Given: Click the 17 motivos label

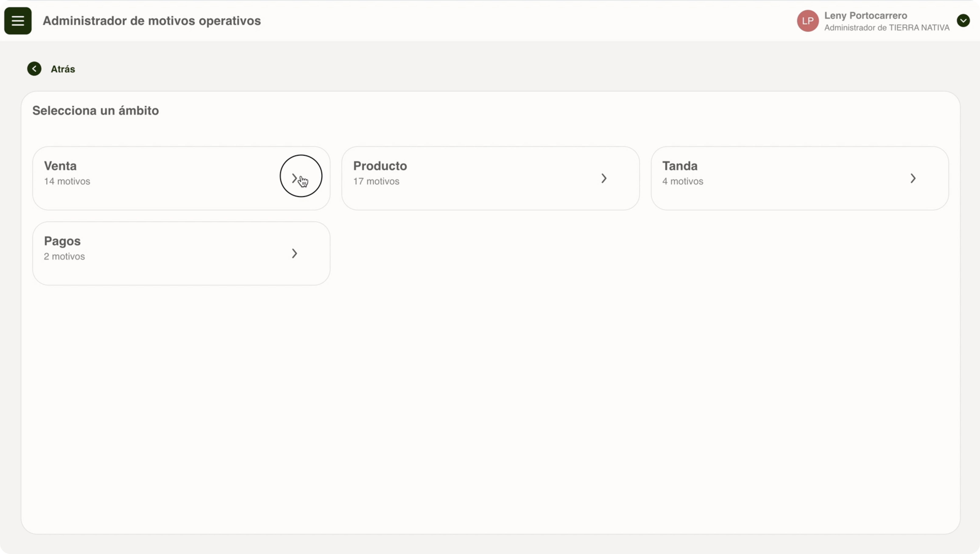Looking at the screenshot, I should [x=376, y=181].
